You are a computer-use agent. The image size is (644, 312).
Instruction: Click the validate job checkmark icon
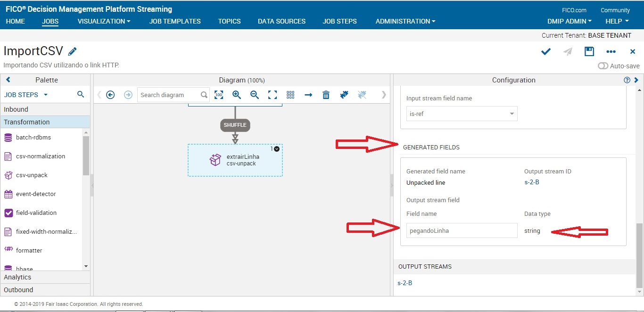pyautogui.click(x=545, y=51)
